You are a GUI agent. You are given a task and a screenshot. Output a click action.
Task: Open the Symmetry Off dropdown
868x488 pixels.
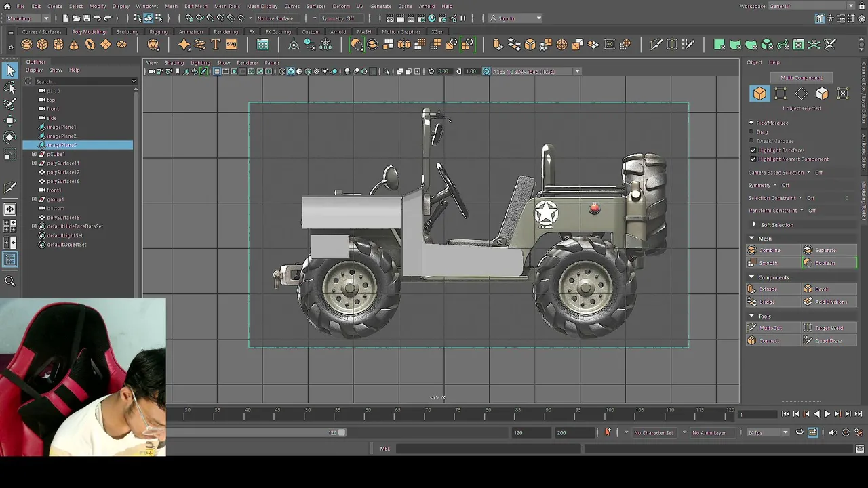(338, 18)
